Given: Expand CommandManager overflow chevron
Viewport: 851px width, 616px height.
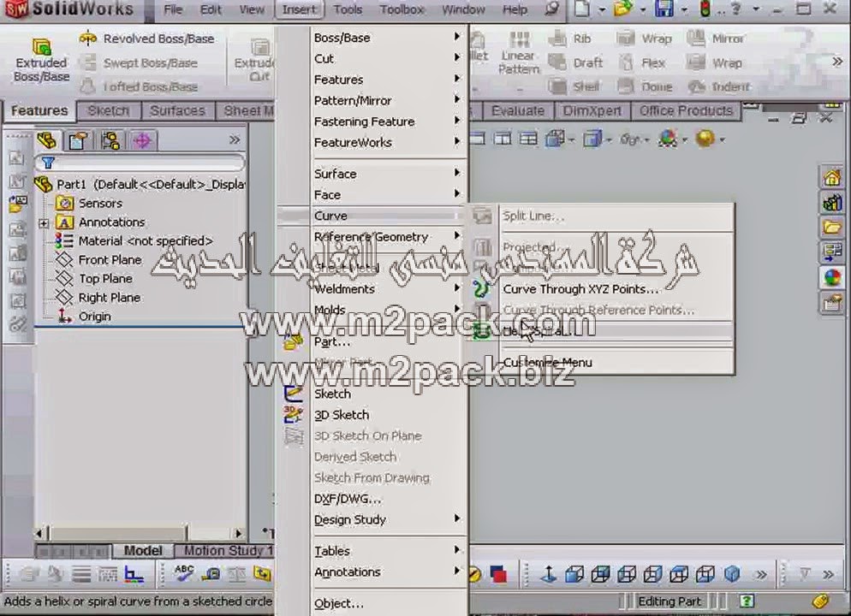Looking at the screenshot, I should [x=837, y=62].
